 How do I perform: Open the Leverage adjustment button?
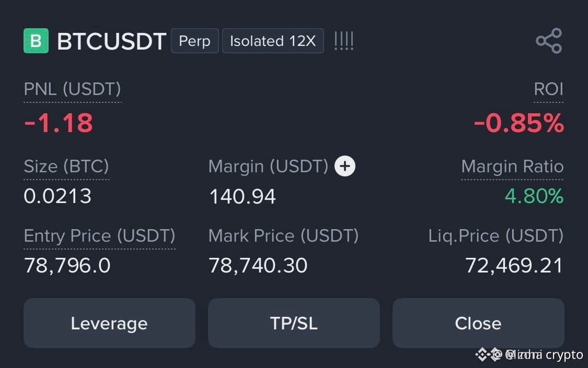(x=109, y=323)
